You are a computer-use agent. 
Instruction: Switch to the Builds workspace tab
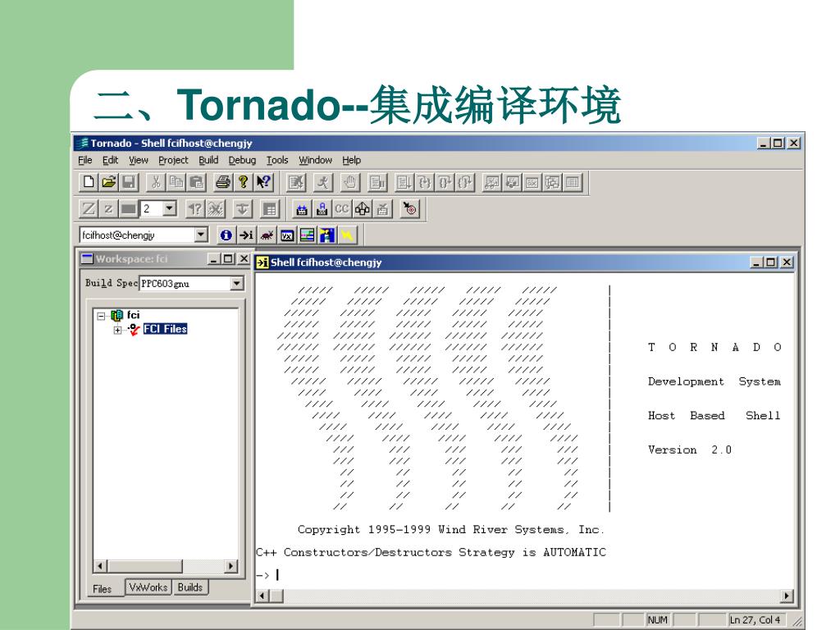pyautogui.click(x=190, y=587)
